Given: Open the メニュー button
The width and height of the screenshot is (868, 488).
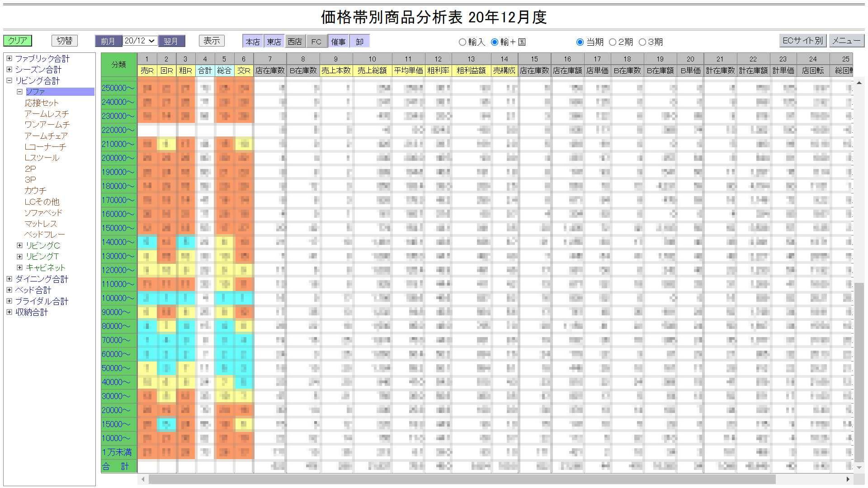Looking at the screenshot, I should 846,41.
